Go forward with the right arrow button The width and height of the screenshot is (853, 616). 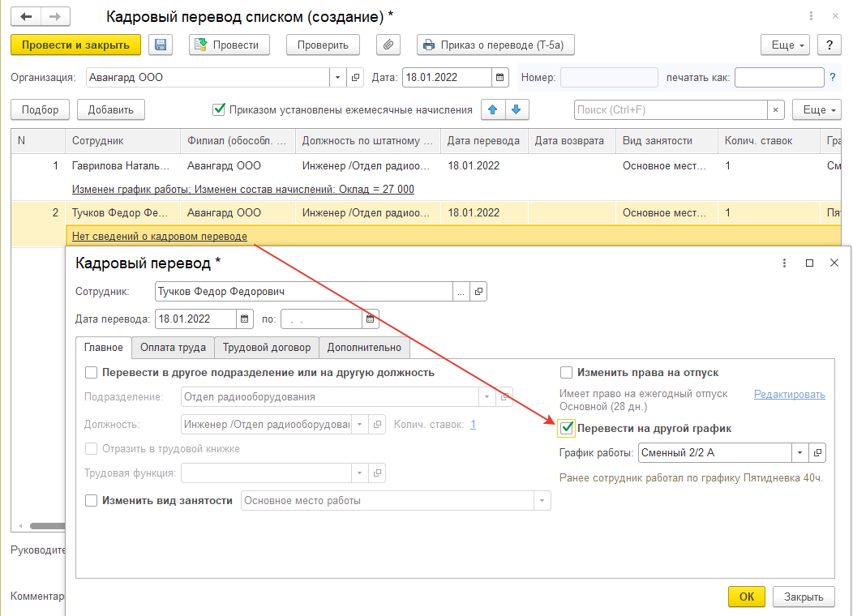(x=55, y=17)
